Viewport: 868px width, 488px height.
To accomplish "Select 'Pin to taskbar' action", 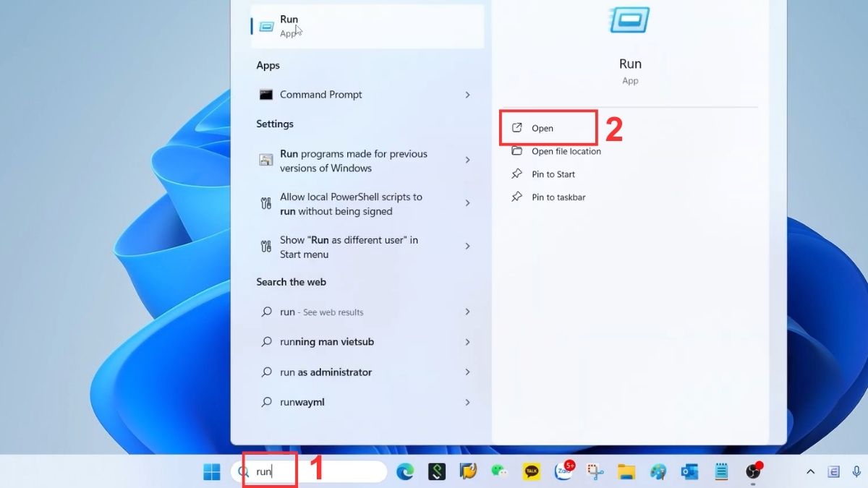I will [558, 197].
